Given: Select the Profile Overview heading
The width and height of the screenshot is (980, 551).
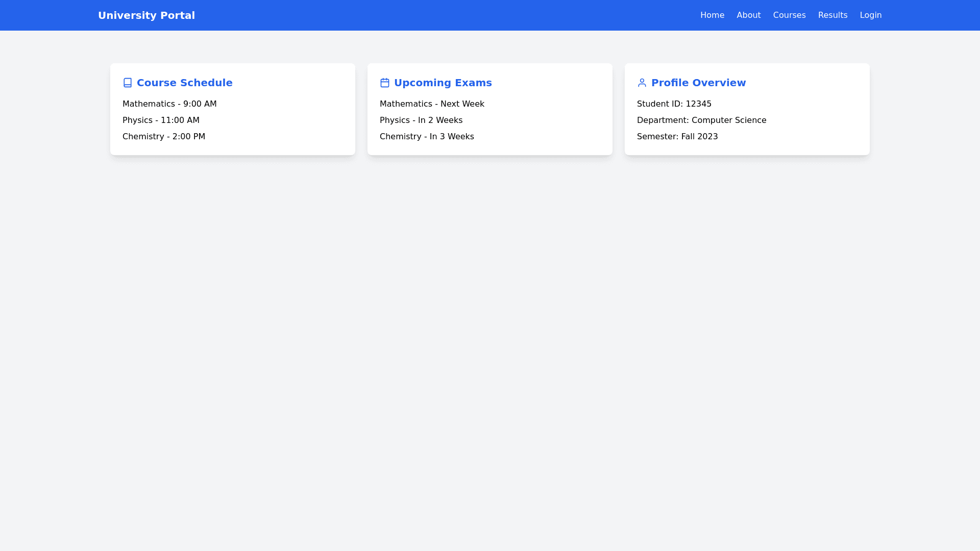Looking at the screenshot, I should [698, 83].
